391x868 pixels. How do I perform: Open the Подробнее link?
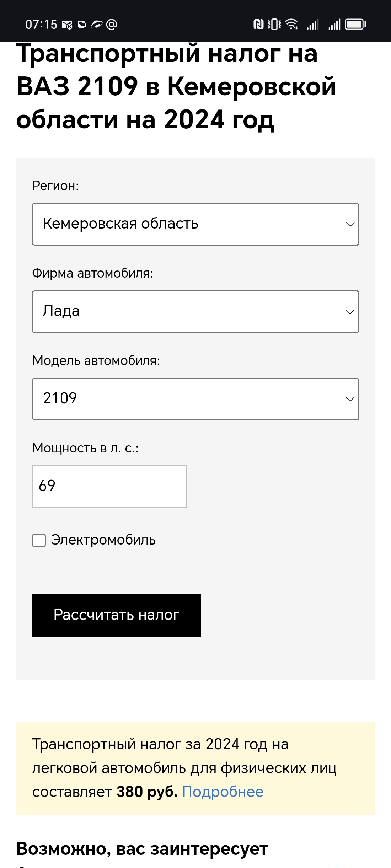coord(223,792)
